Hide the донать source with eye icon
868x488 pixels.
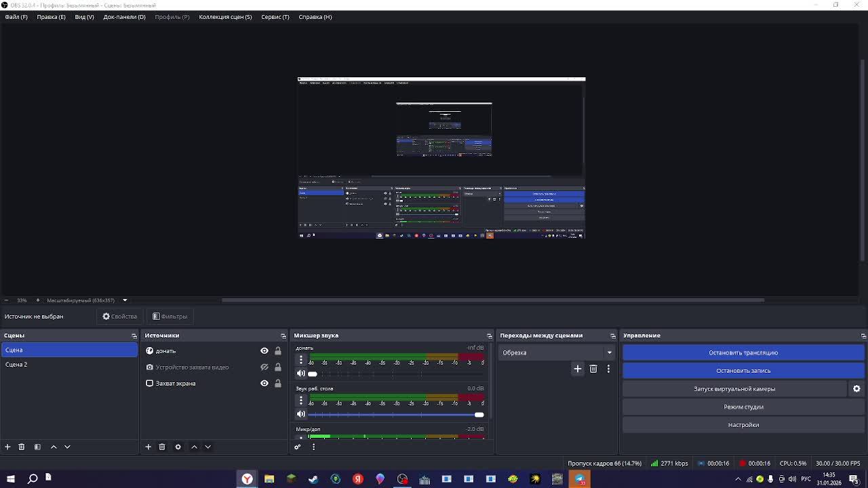pos(264,351)
